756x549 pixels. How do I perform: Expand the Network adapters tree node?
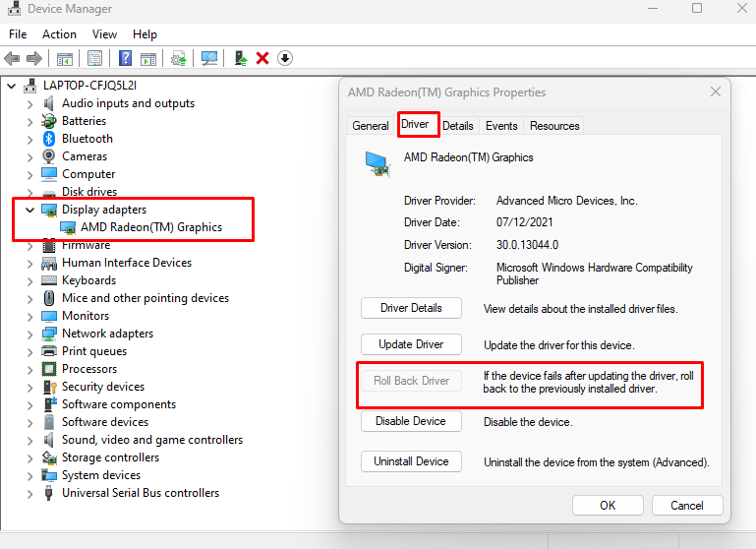[29, 334]
